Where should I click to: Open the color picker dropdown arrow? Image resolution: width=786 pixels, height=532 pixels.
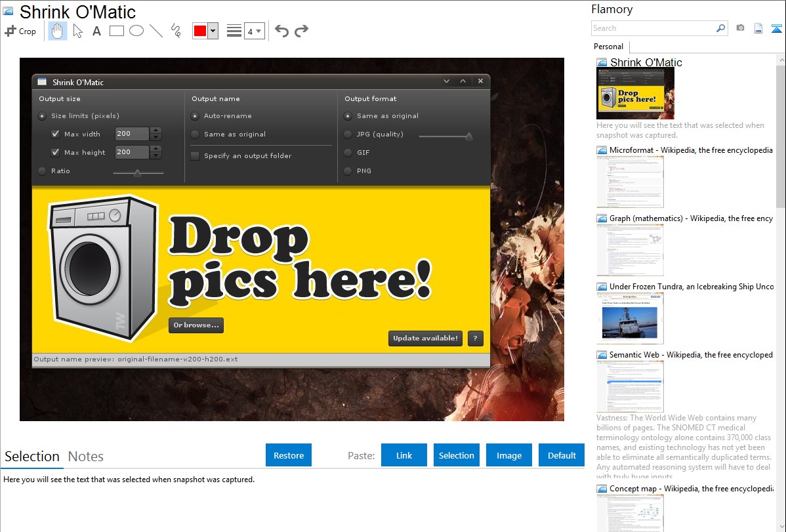coord(213,31)
